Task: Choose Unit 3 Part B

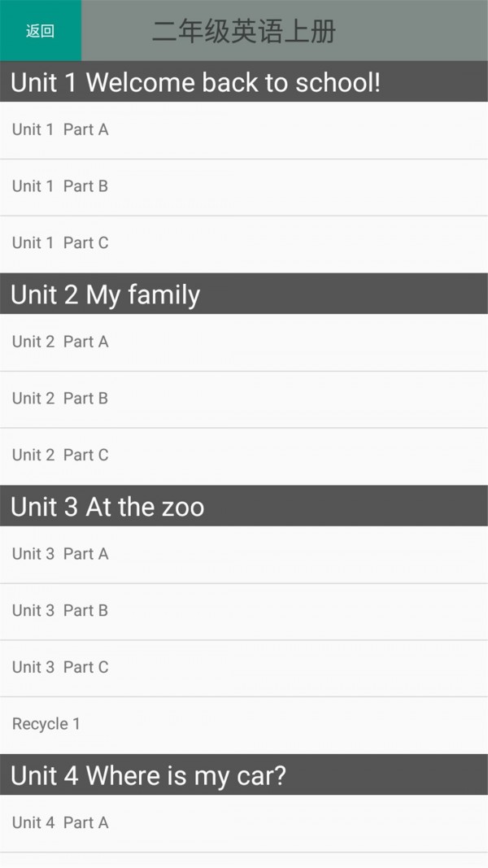Action: (x=60, y=611)
